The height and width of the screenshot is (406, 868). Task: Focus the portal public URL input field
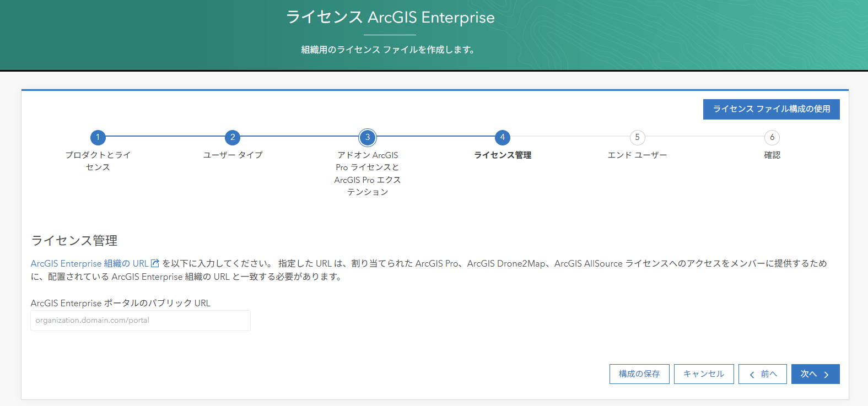[x=141, y=321]
